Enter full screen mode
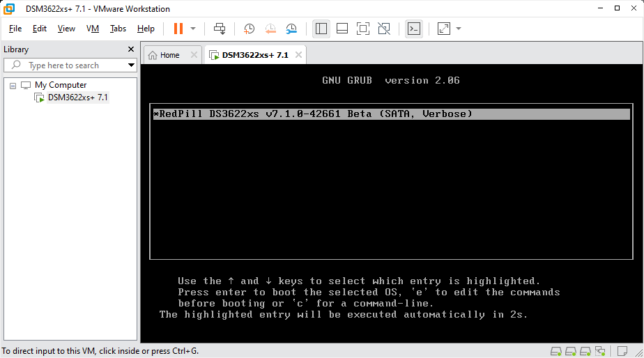Image resolution: width=644 pixels, height=358 pixels. [x=363, y=29]
